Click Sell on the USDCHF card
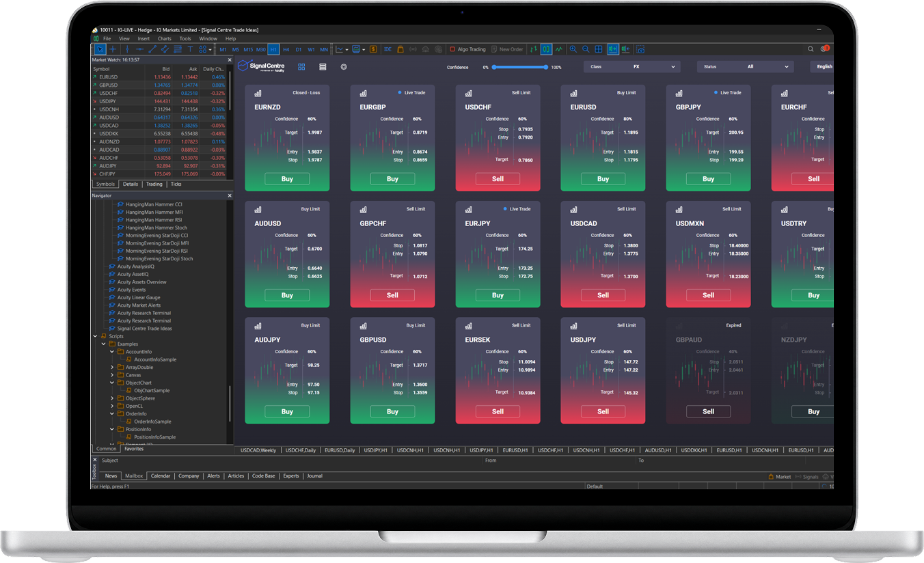 (498, 179)
